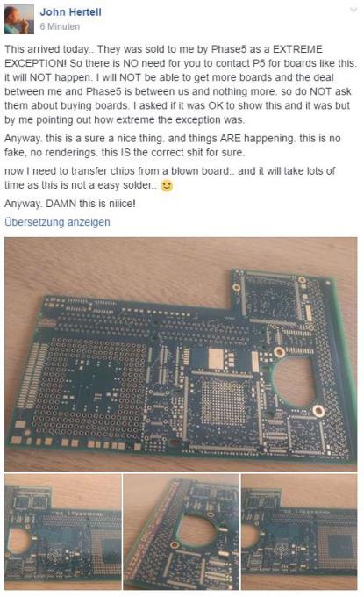Open John Hertell's profile picture
364x597 pixels.
point(19,20)
